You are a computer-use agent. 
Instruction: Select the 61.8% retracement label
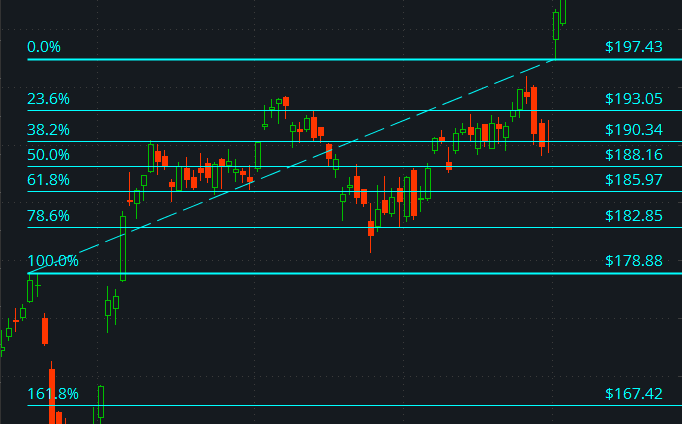tap(48, 180)
